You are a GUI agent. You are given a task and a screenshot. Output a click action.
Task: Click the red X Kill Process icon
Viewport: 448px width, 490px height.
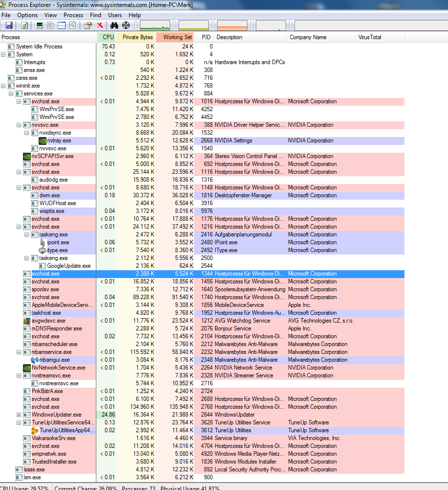[x=100, y=25]
